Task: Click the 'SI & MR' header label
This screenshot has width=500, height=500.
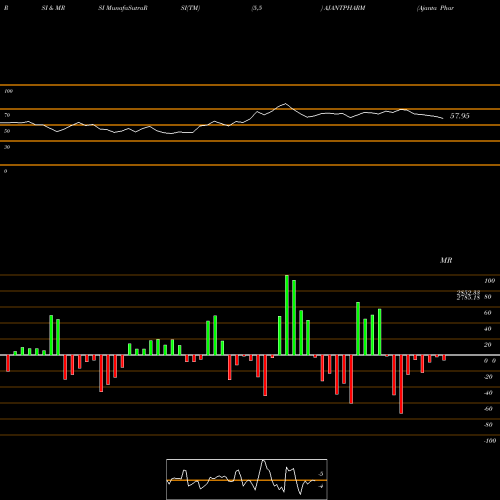Action: 53,8
